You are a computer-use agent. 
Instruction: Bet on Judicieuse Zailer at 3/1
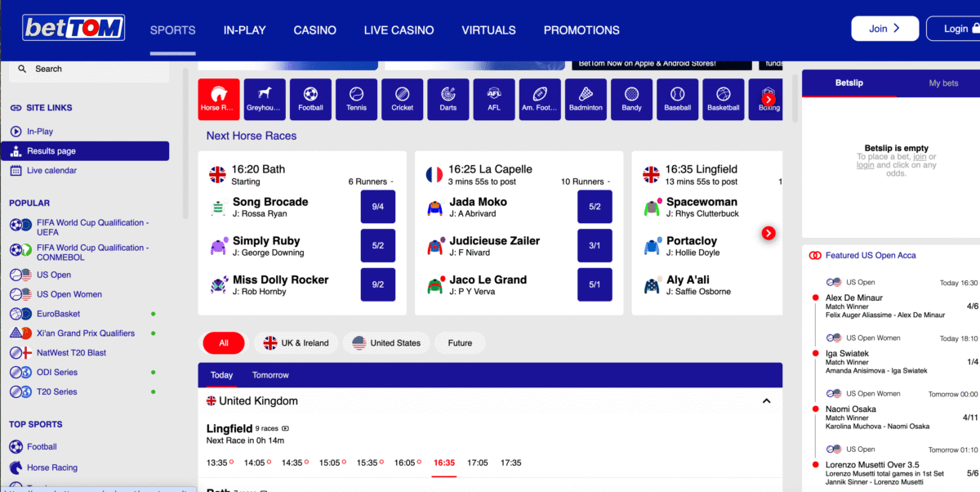pyautogui.click(x=595, y=245)
